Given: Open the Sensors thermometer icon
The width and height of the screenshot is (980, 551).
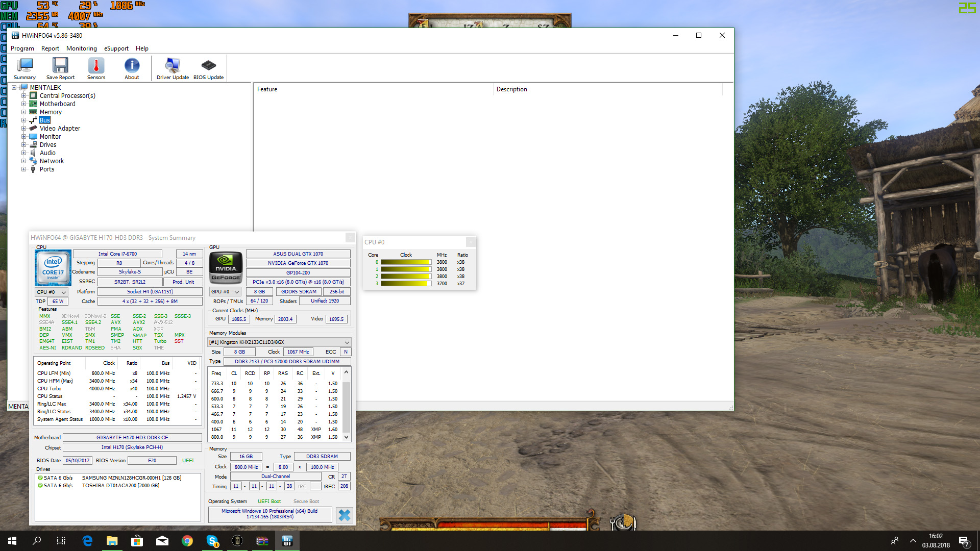Looking at the screenshot, I should tap(96, 68).
